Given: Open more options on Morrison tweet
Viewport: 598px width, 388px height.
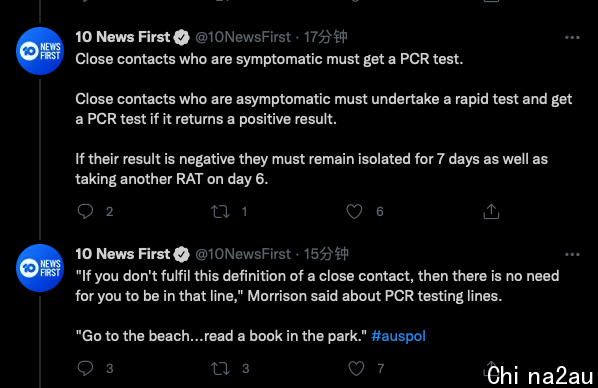Looking at the screenshot, I should click(572, 254).
